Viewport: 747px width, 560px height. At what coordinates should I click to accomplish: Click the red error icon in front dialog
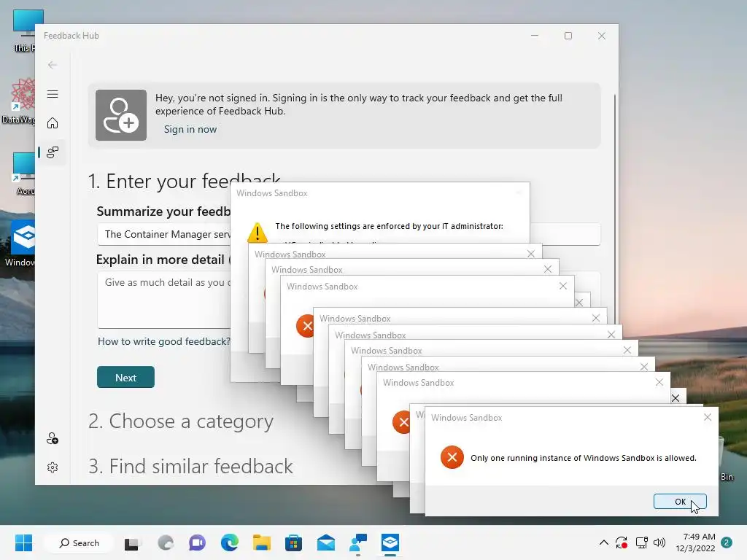click(x=452, y=457)
